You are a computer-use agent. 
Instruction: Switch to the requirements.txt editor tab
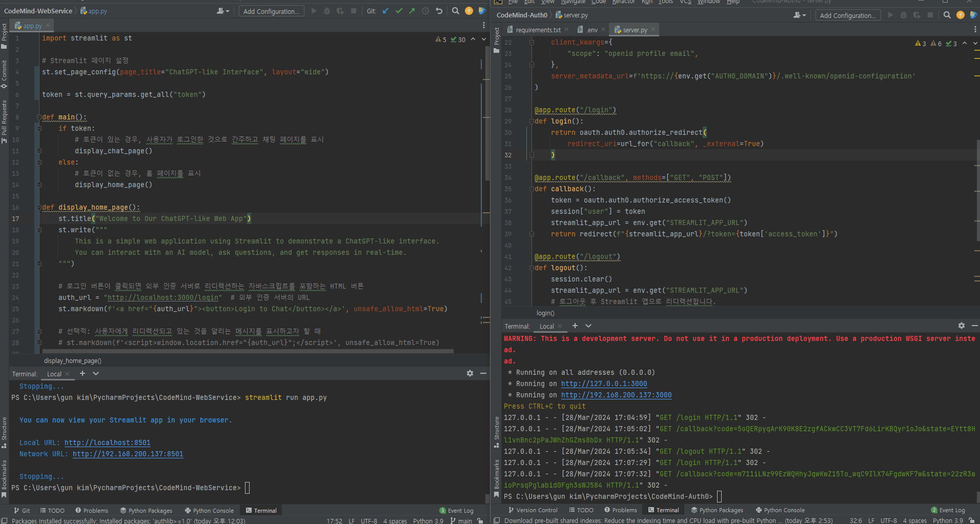coord(538,30)
